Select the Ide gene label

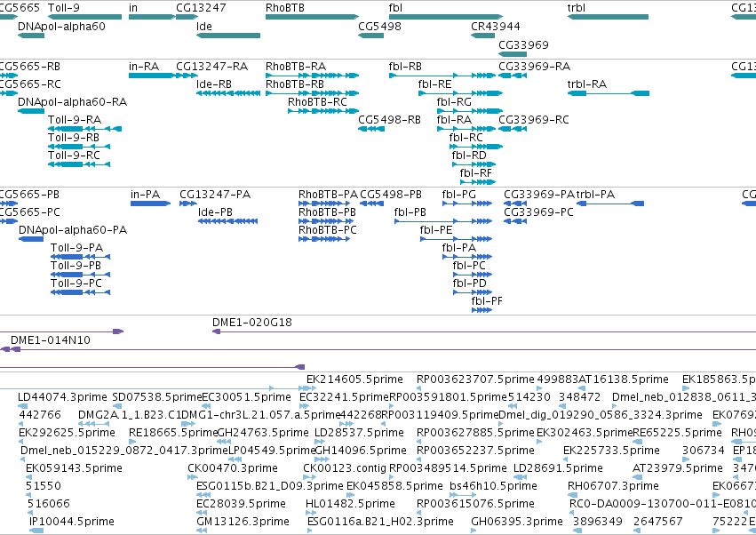[x=204, y=27]
